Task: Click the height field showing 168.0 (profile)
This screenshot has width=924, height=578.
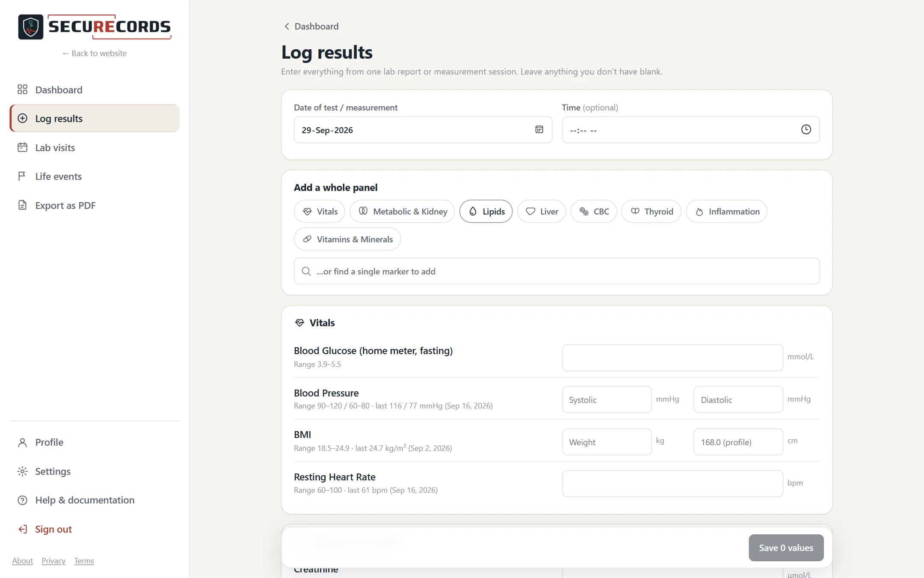Action: (738, 442)
